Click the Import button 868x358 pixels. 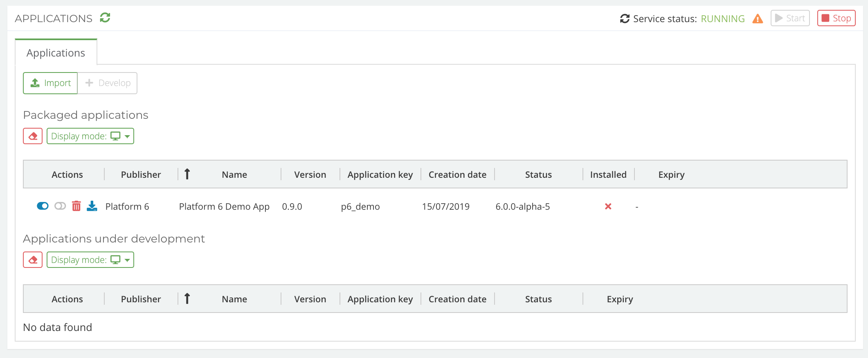point(50,83)
